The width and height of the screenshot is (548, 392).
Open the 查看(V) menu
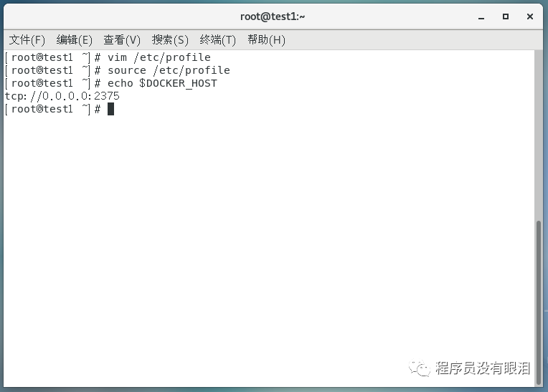coord(122,40)
